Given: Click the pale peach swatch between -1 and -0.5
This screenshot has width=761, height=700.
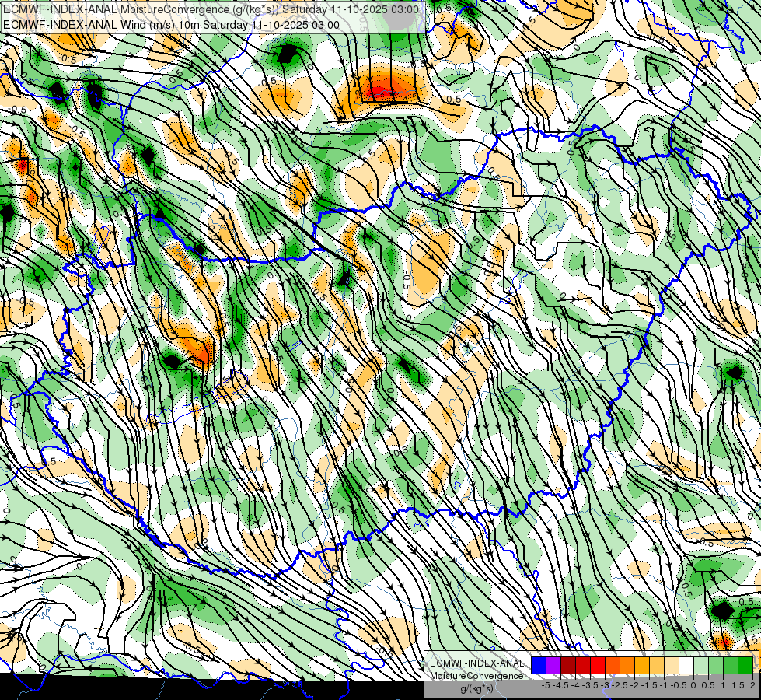Looking at the screenshot, I should 672,665.
